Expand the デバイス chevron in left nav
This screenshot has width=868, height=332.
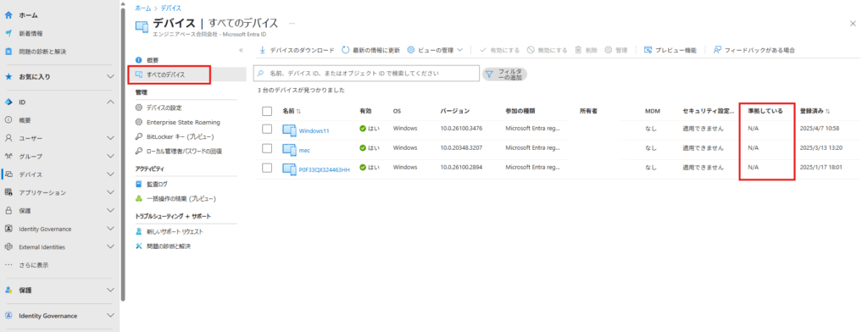(x=110, y=174)
